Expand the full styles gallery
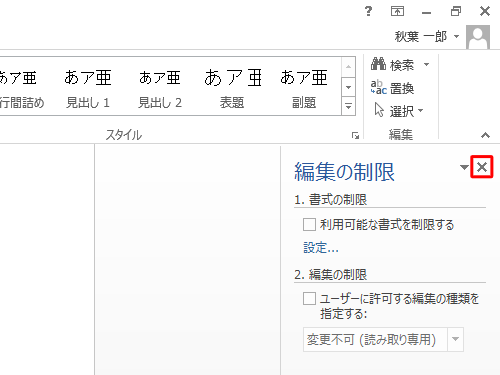The height and width of the screenshot is (375, 500). pyautogui.click(x=348, y=106)
